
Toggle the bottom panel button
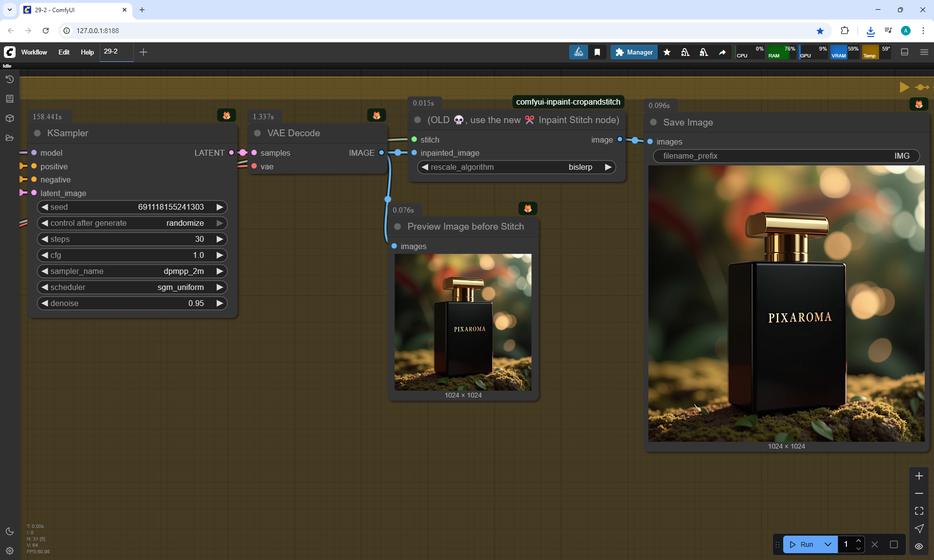tap(904, 52)
